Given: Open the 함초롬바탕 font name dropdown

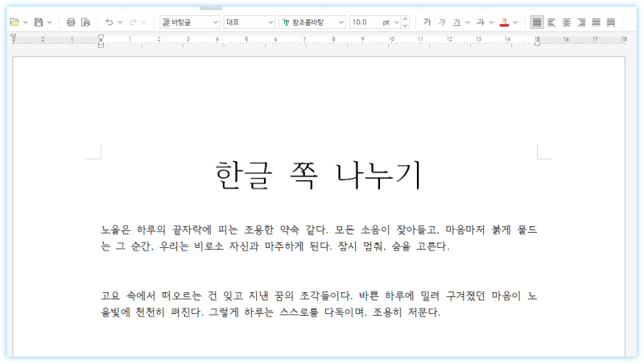Looking at the screenshot, I should point(341,22).
